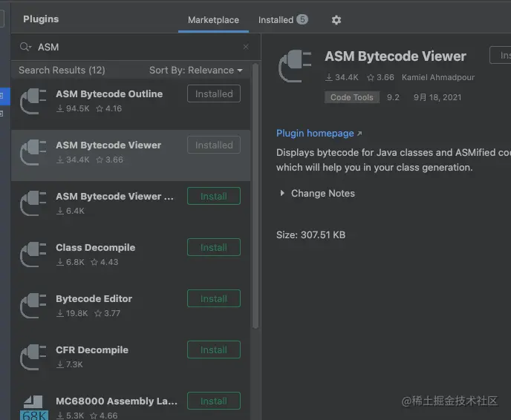This screenshot has height=420, width=511.
Task: Install the Bytecode Editor plugin
Action: [x=214, y=298]
